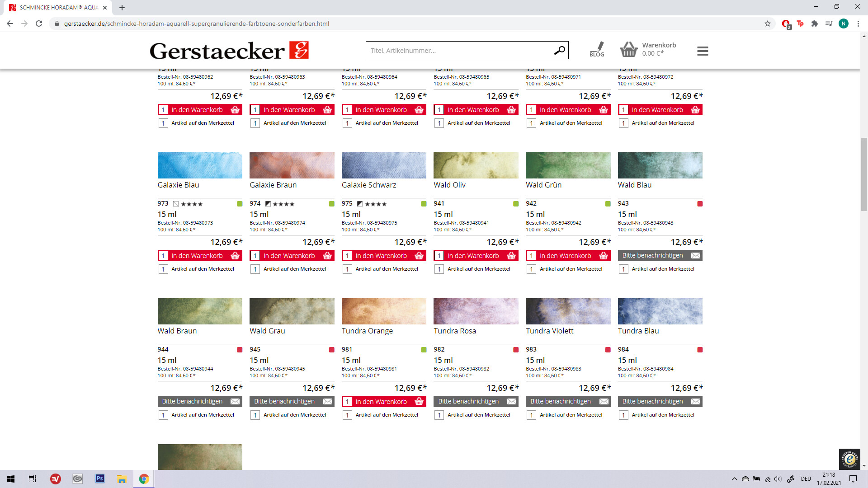Screen dimensions: 868x488
Task: Open the Warenkorb basket icon
Action: point(628,49)
